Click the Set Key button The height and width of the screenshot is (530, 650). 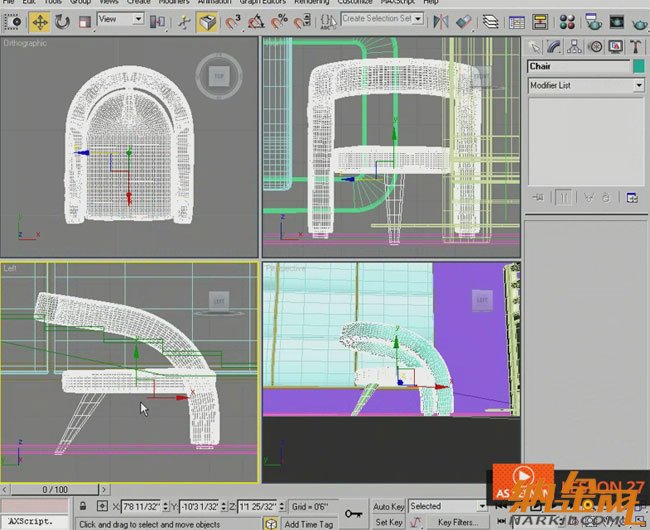(388, 522)
